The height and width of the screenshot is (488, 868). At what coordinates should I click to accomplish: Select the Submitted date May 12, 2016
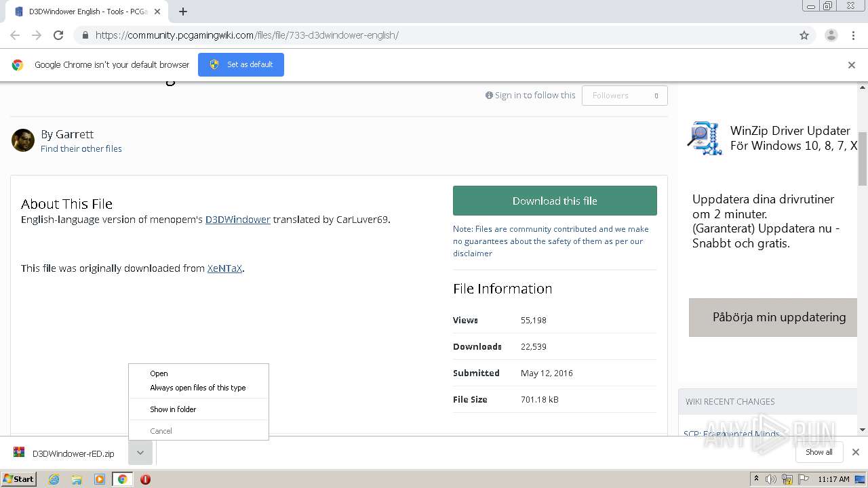(x=547, y=373)
